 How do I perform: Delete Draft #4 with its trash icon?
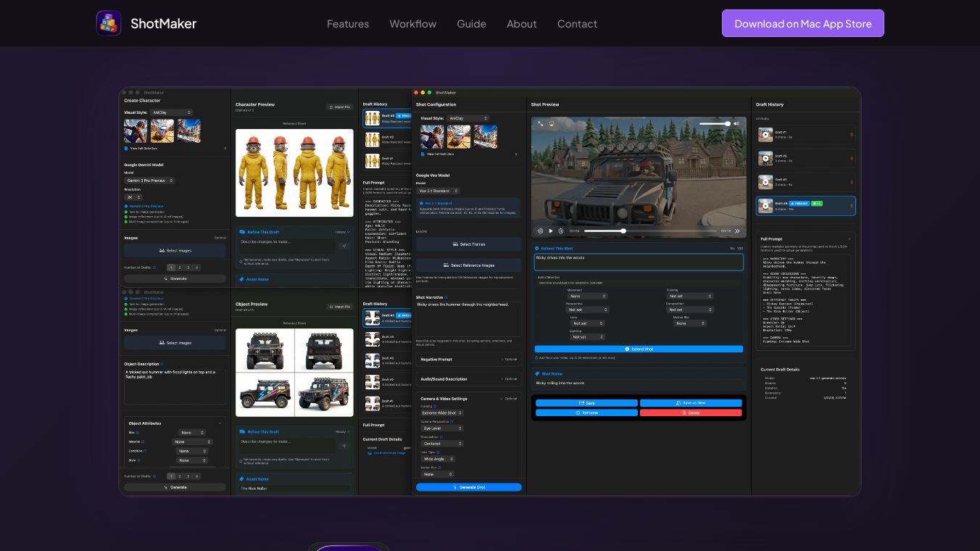851,206
